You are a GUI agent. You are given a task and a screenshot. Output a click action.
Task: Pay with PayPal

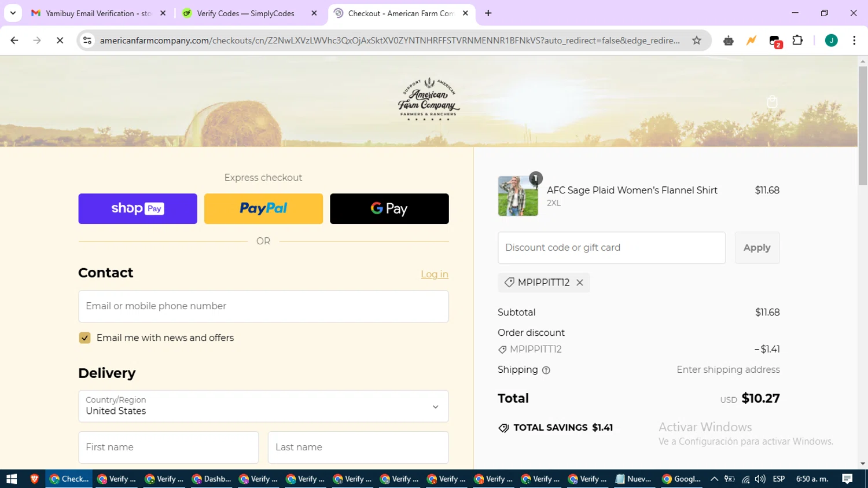point(263,208)
